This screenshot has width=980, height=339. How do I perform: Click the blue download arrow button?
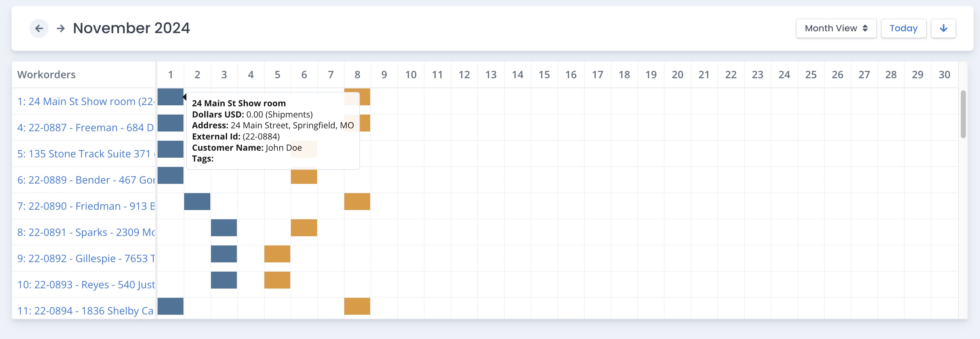[x=944, y=28]
